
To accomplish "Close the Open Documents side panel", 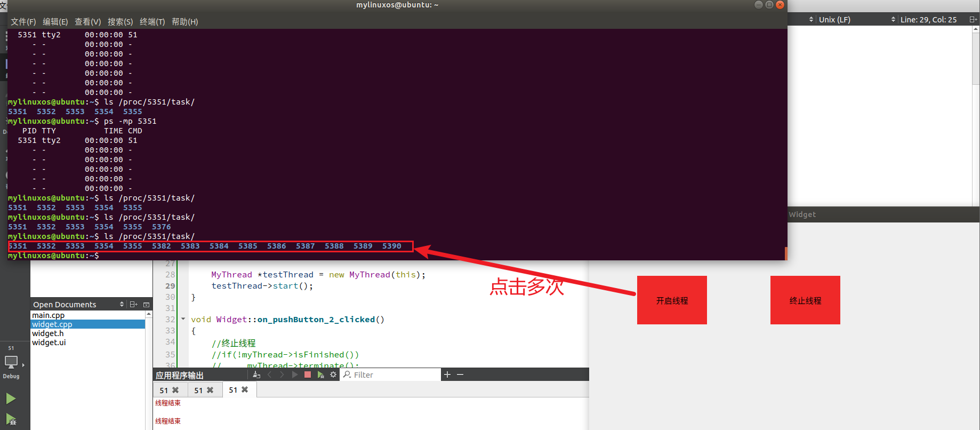I will (x=146, y=305).
